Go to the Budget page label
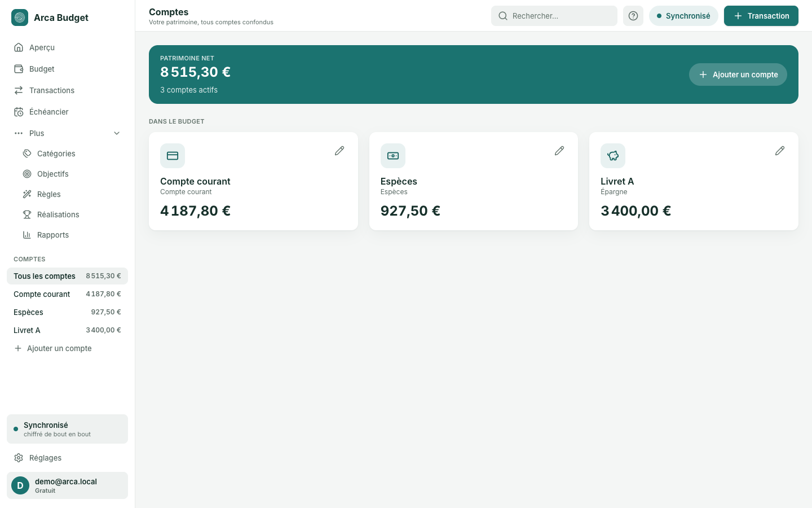The height and width of the screenshot is (508, 812). tap(42, 69)
